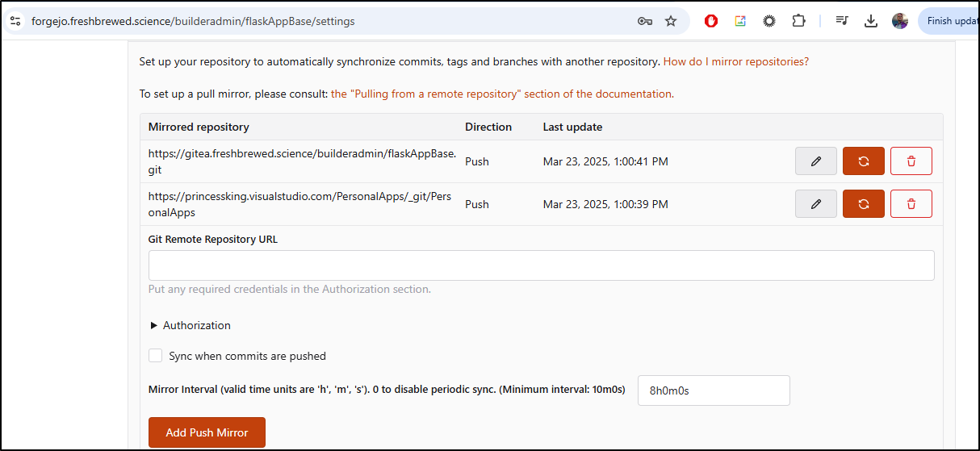Expand the Authorization section
This screenshot has width=980, height=451.
coord(191,325)
